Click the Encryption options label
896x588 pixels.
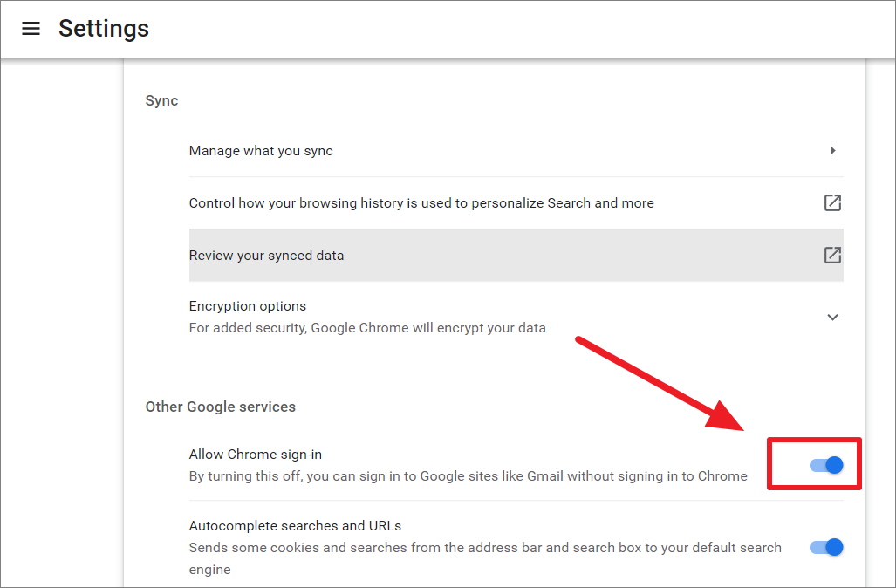point(248,306)
